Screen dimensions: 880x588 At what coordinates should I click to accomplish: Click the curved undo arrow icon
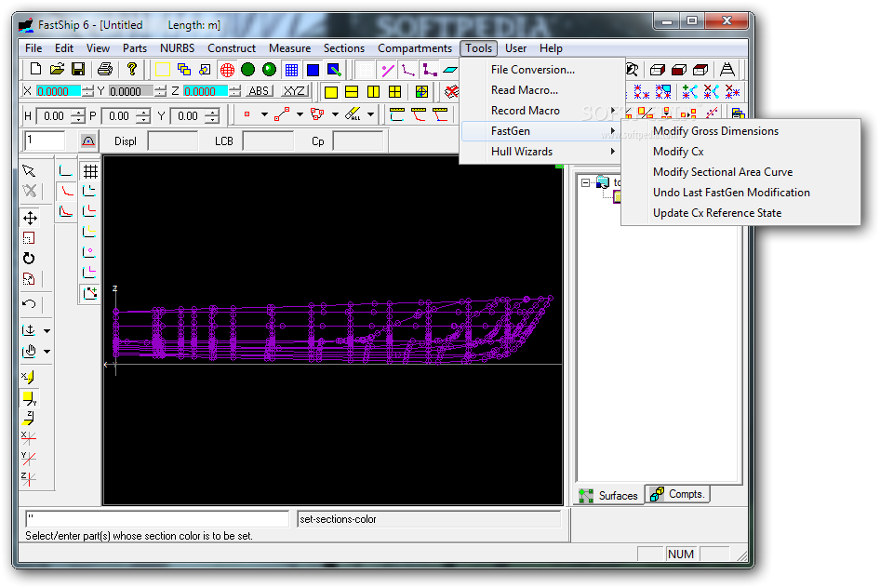click(29, 303)
